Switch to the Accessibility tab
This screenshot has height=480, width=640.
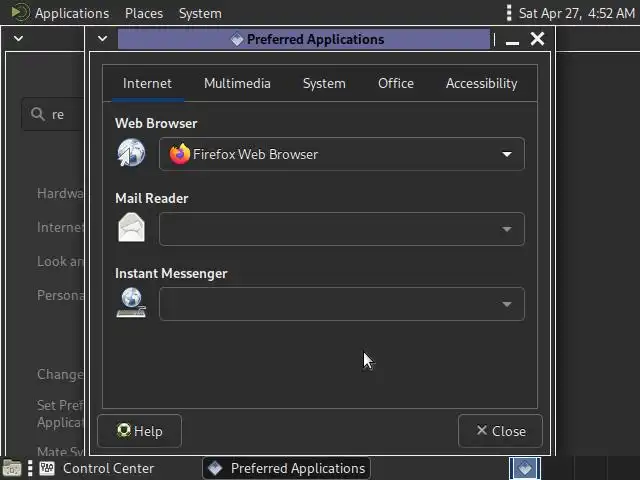[x=481, y=83]
